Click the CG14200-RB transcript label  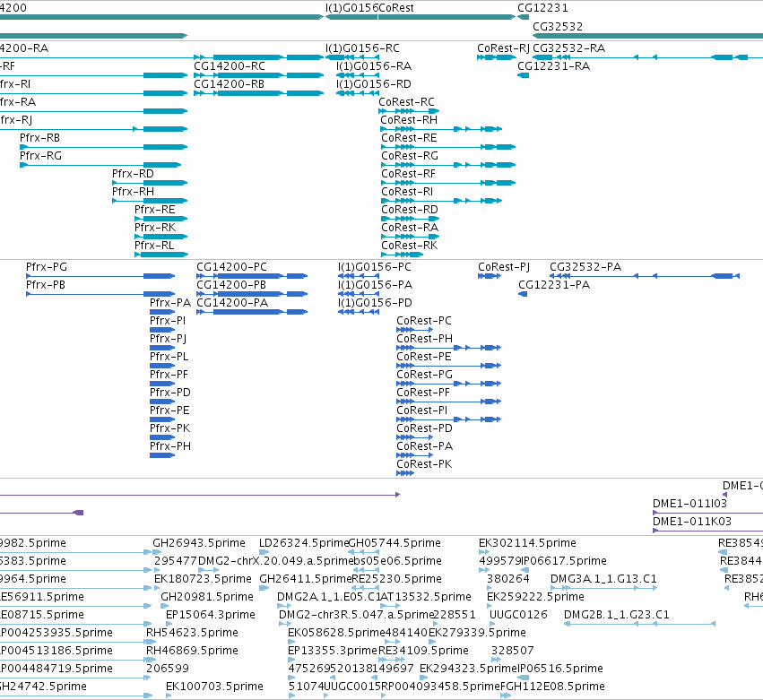click(x=230, y=84)
